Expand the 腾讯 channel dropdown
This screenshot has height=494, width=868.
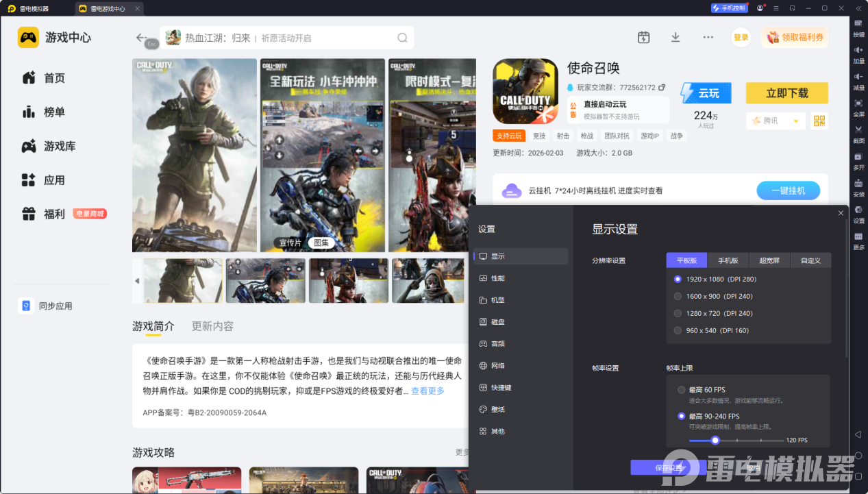point(795,121)
